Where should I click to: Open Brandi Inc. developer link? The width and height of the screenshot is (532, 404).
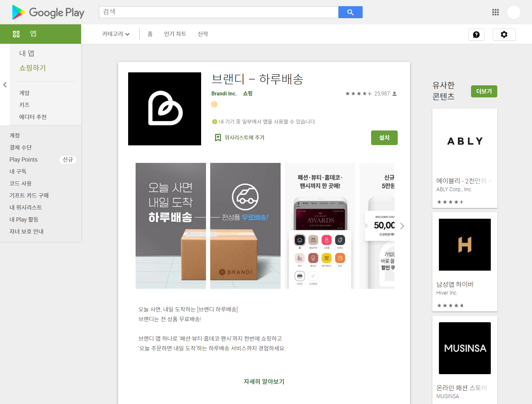coord(224,93)
